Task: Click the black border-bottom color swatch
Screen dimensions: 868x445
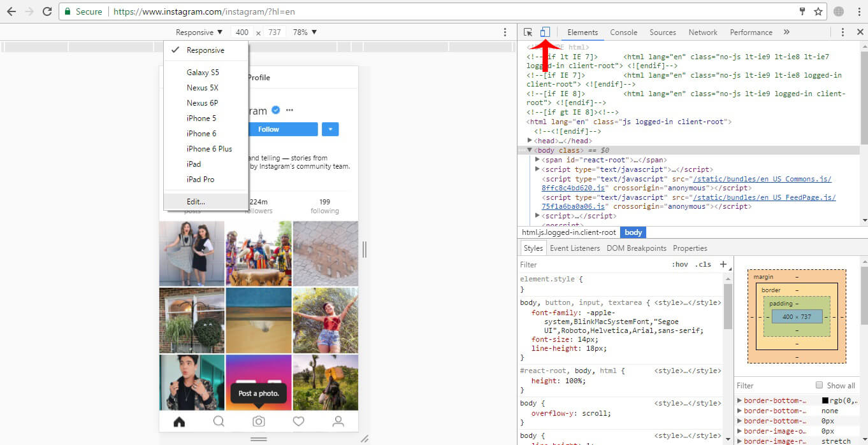Action: coord(825,400)
